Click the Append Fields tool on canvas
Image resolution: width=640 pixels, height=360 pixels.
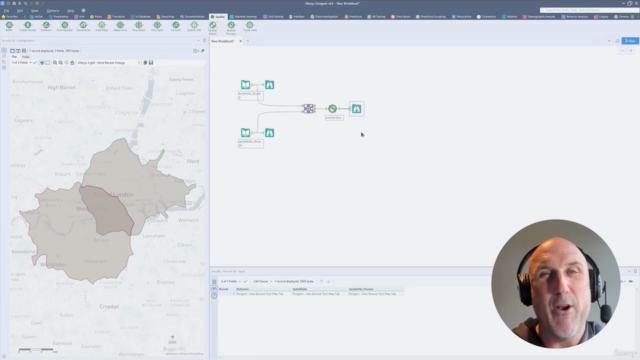[309, 109]
